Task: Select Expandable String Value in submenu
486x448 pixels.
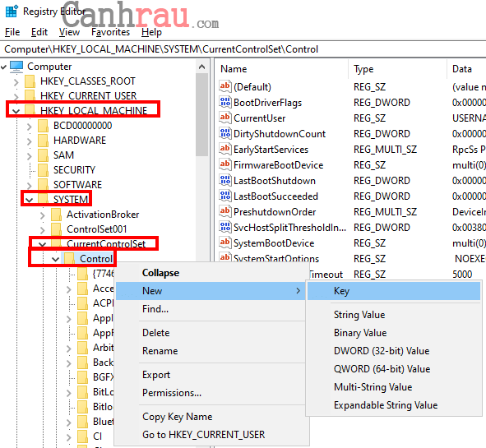Action: click(394, 405)
